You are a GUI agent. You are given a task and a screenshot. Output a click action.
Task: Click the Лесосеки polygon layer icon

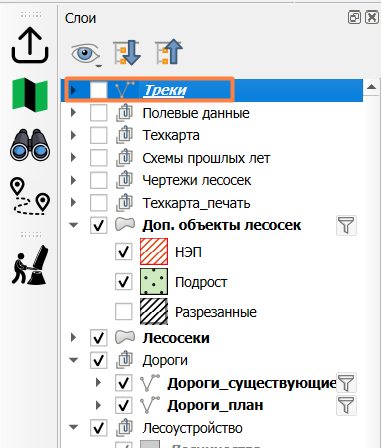pyautogui.click(x=125, y=338)
